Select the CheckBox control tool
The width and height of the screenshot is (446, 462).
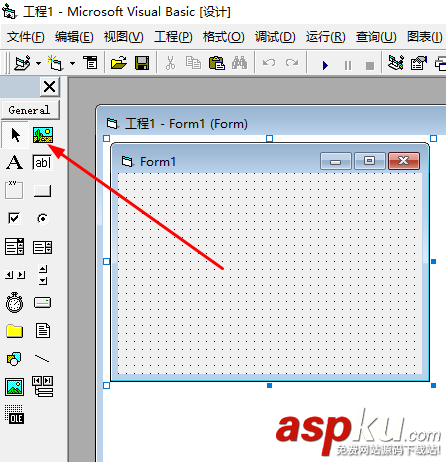pos(14,218)
